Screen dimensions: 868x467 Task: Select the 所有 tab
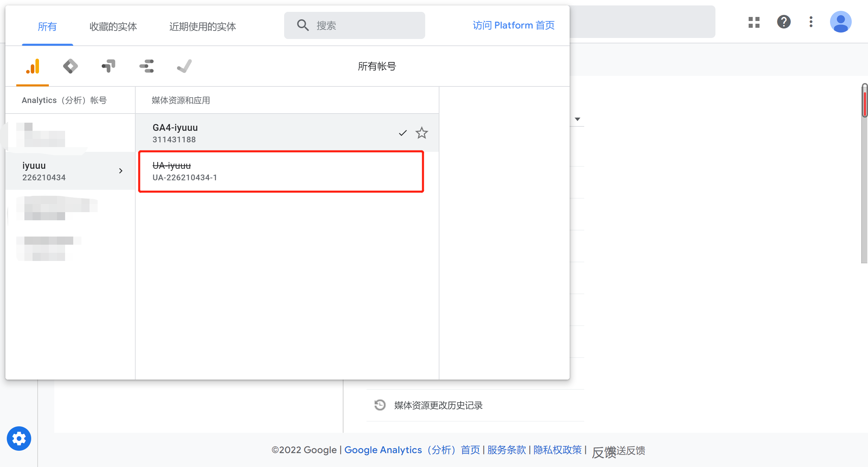tap(47, 26)
